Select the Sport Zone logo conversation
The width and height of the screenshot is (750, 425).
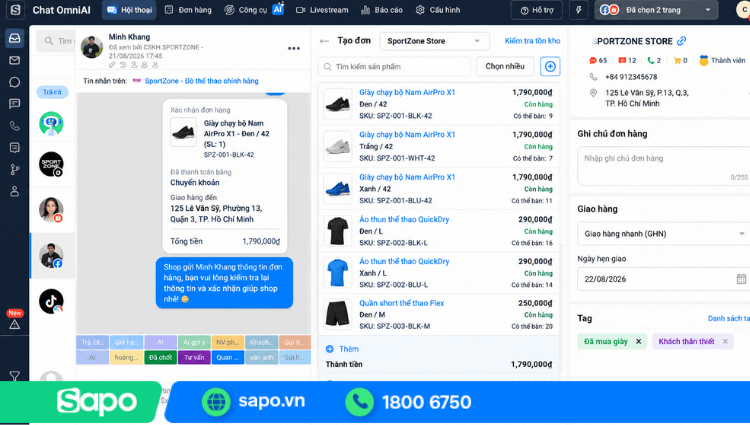click(x=51, y=164)
